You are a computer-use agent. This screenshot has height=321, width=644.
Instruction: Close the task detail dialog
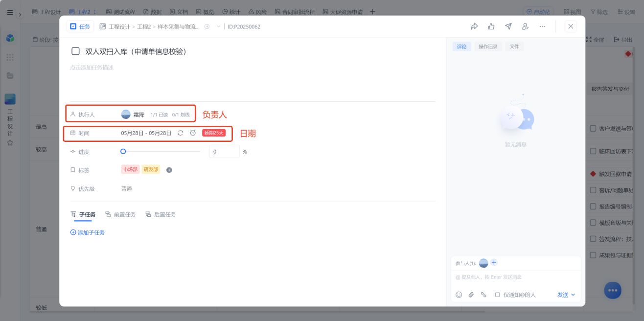pos(571,26)
